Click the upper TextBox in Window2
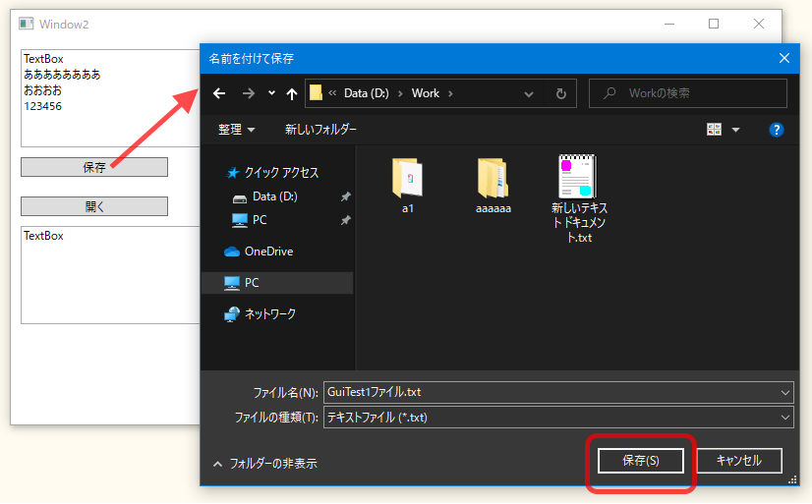 click(110, 98)
